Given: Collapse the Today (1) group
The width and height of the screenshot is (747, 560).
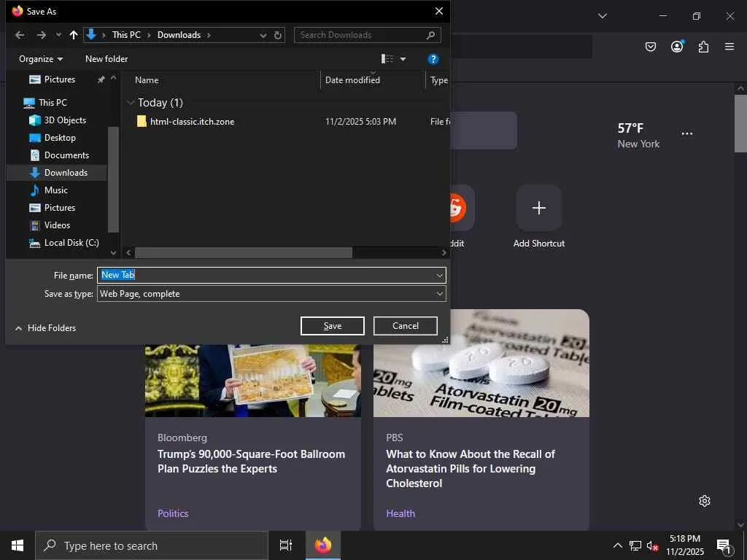Looking at the screenshot, I should (x=131, y=102).
